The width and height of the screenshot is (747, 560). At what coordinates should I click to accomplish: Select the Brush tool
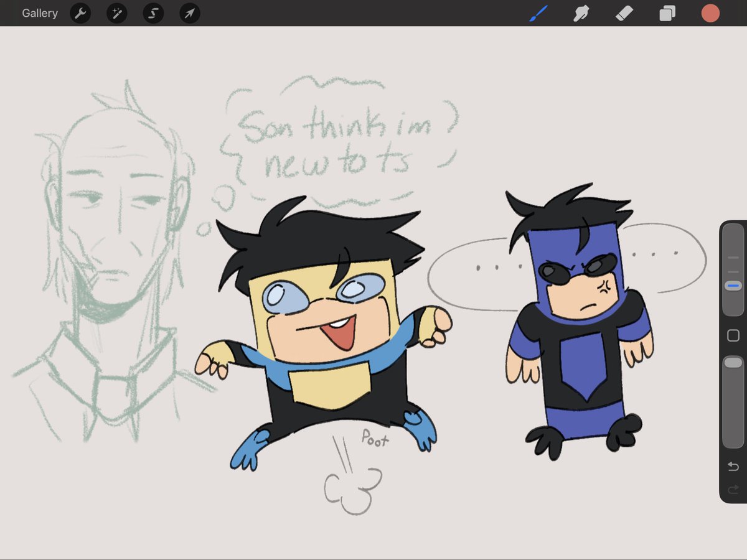[x=538, y=13]
